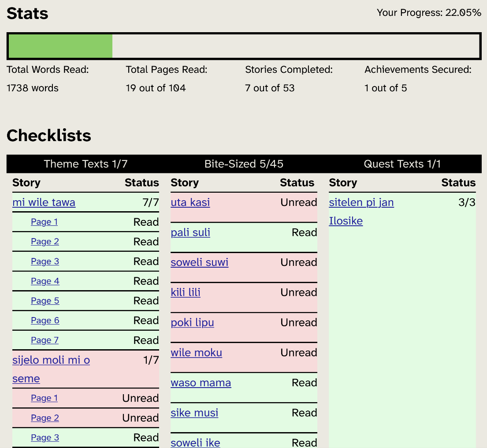The image size is (487, 448).
Task: Open the story "mi wile tawa"
Action: (x=44, y=202)
